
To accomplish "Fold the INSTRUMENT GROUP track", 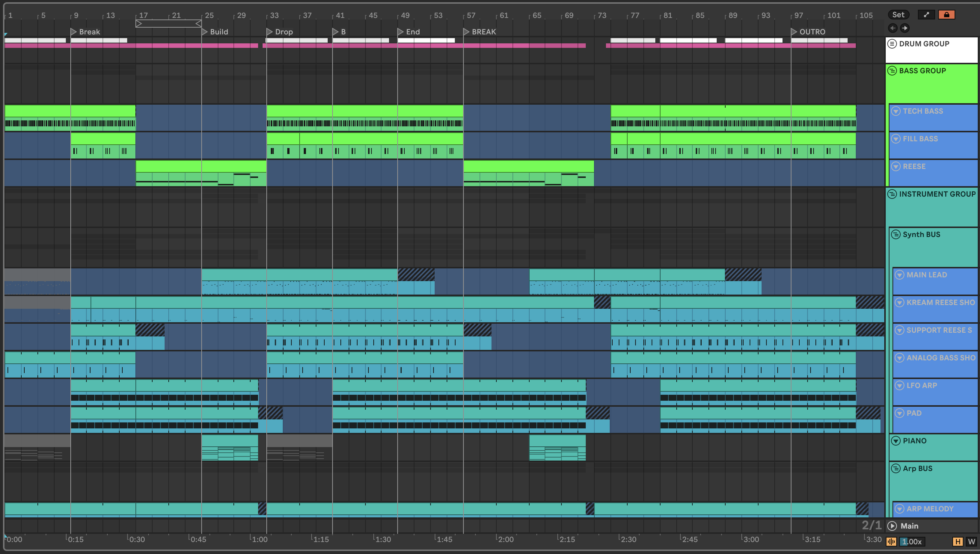I will click(892, 194).
